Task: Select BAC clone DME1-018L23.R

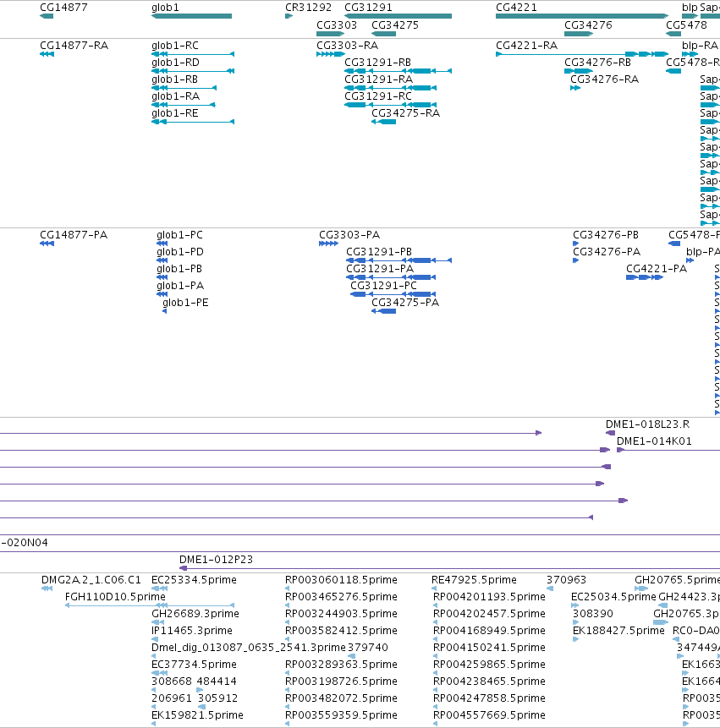Action: click(x=647, y=424)
